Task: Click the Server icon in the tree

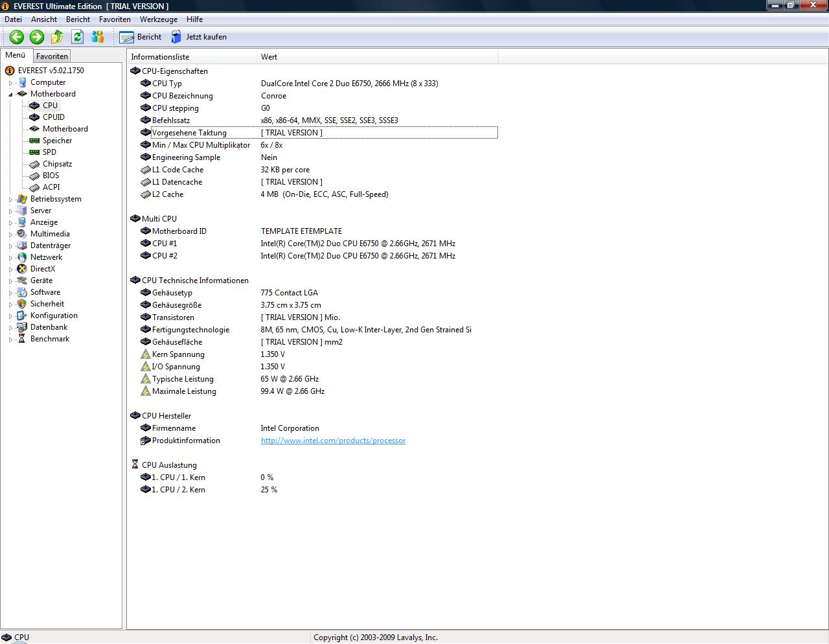Action: click(x=22, y=211)
